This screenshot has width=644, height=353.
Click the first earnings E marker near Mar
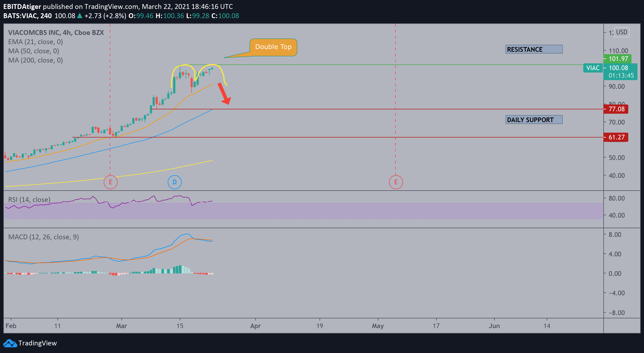click(111, 182)
